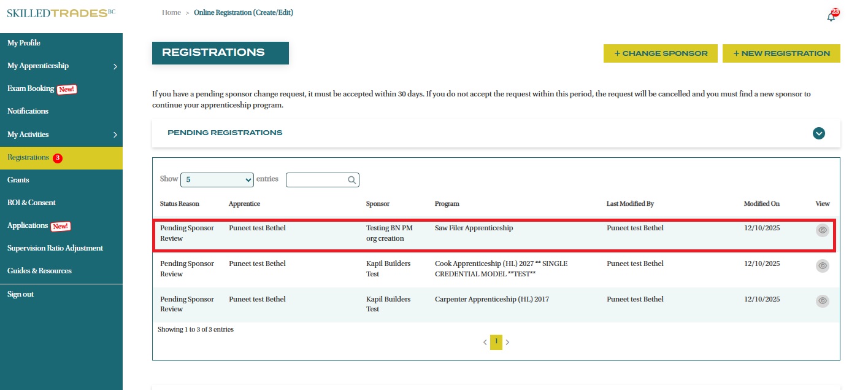The width and height of the screenshot is (868, 390).
Task: Open ROI & Consent menu item
Action: coord(31,203)
